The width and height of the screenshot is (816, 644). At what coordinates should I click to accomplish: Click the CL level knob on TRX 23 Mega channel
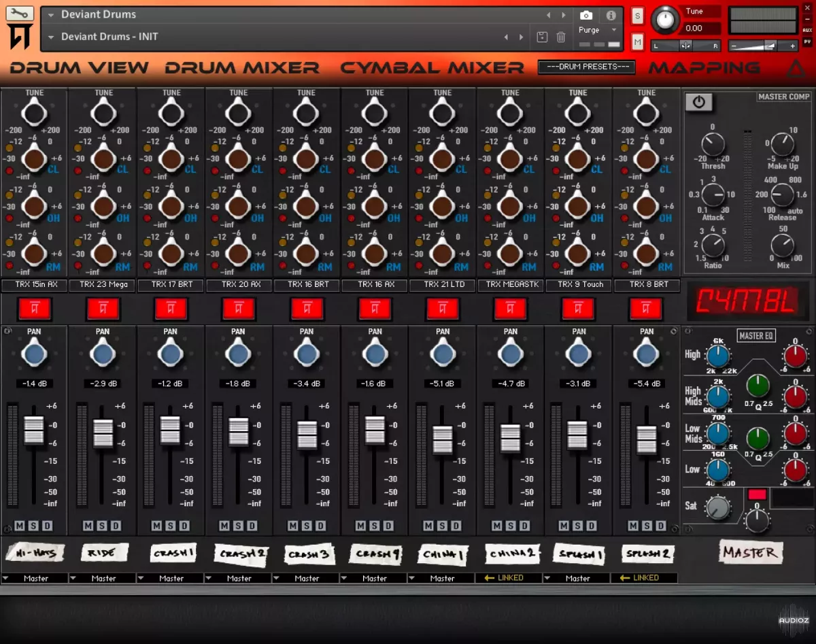tap(103, 160)
